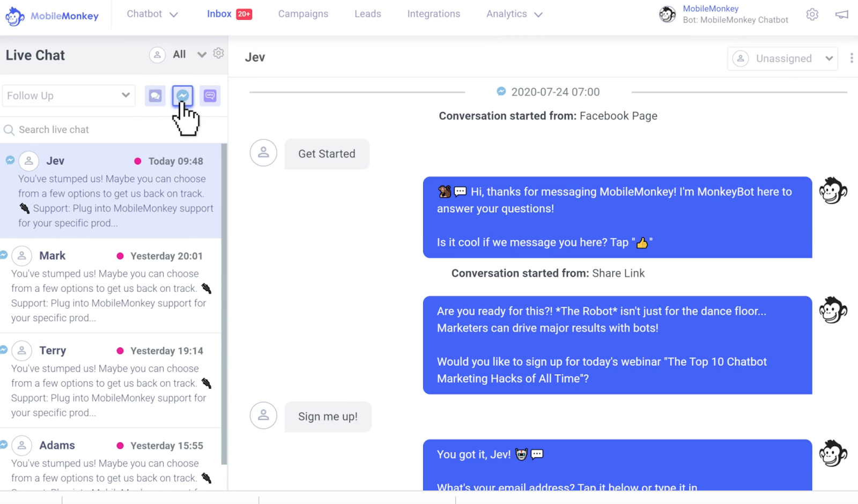Click the Yesterday 19:14 timestamp
Image resolution: width=858 pixels, height=504 pixels.
click(167, 351)
